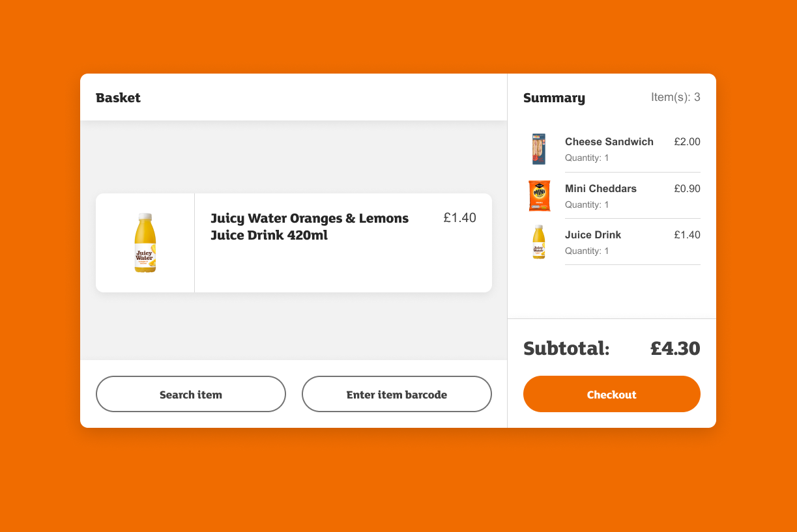
Task: Click the Subtotal £4.30 amount
Action: [675, 348]
